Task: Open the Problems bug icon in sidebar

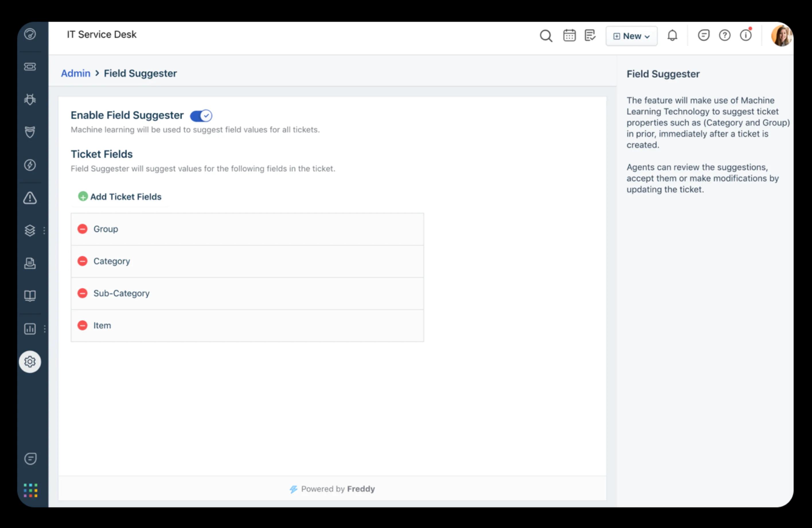Action: (x=30, y=99)
